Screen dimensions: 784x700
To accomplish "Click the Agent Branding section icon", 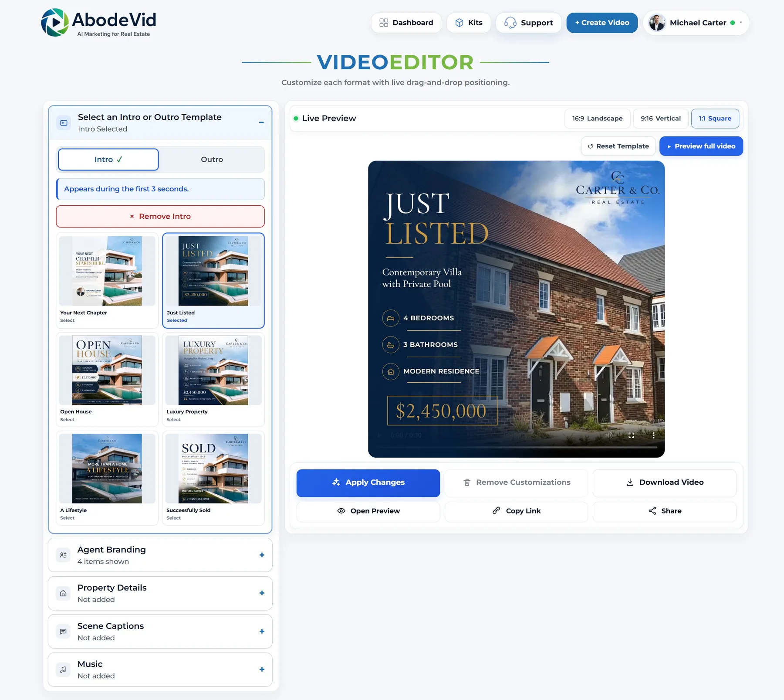I will (63, 555).
